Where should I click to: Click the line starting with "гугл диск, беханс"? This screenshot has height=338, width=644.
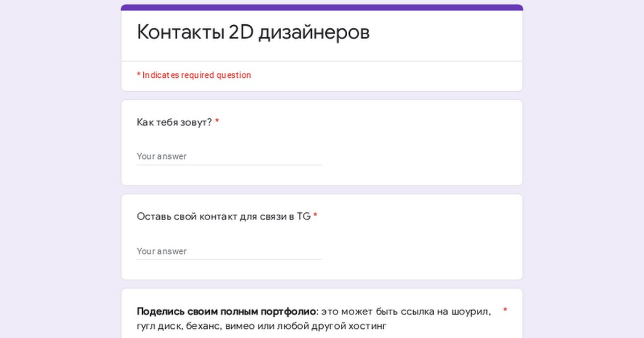click(x=261, y=326)
